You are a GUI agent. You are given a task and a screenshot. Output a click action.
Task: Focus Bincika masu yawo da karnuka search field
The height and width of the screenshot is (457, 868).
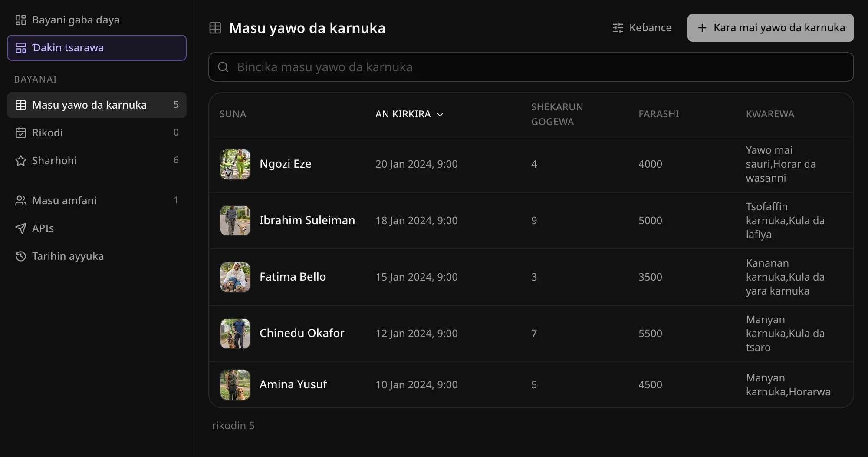[x=531, y=67]
